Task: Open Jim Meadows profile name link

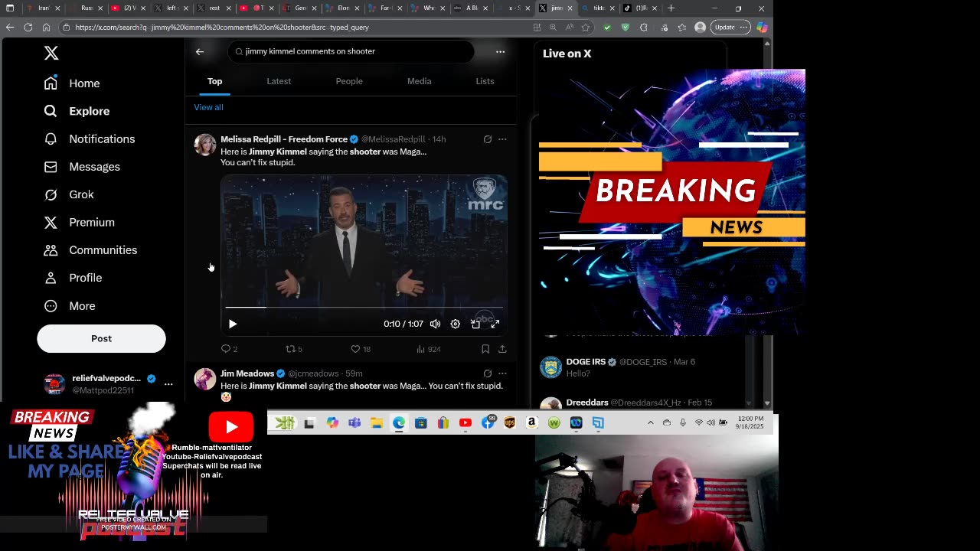Action: (x=247, y=373)
